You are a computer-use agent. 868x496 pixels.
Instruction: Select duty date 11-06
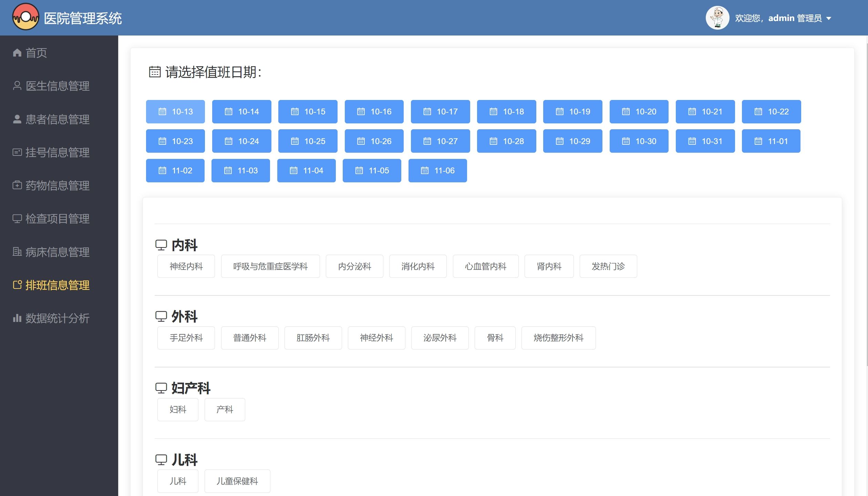tap(437, 171)
